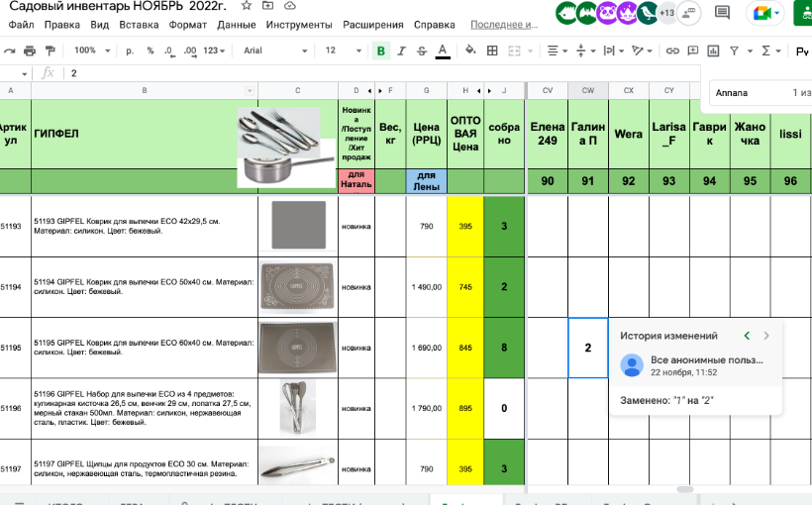Click the strikethrough formatting icon
This screenshot has height=505, width=812.
point(422,50)
